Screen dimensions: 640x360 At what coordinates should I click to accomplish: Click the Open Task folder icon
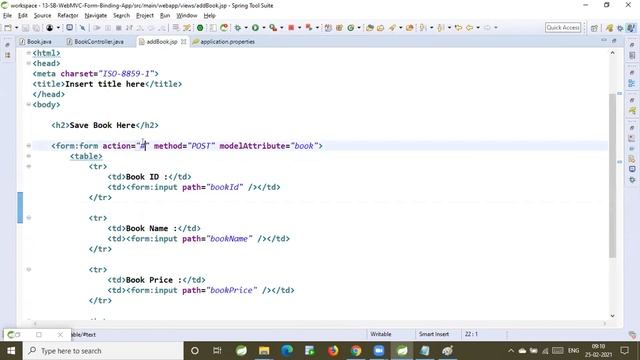(x=380, y=28)
